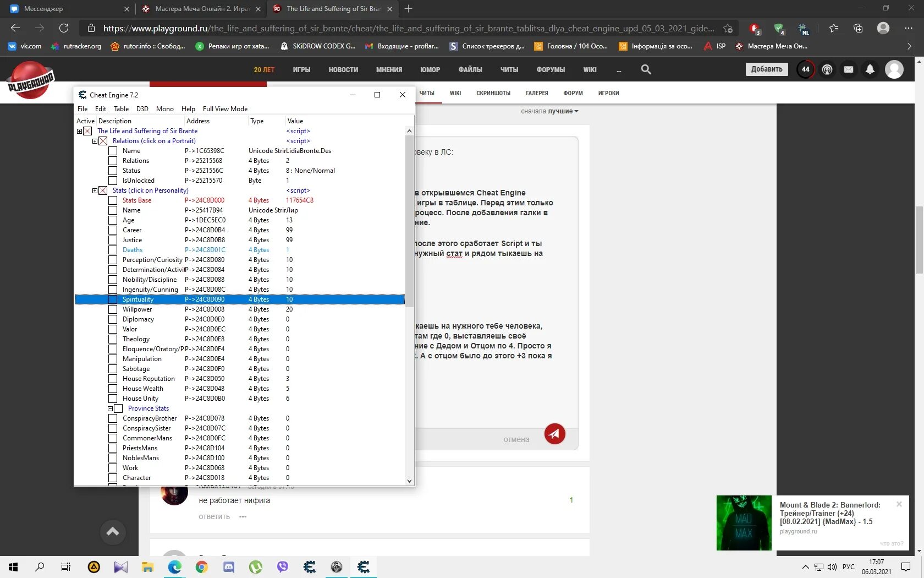Refresh the browser page

pyautogui.click(x=64, y=28)
